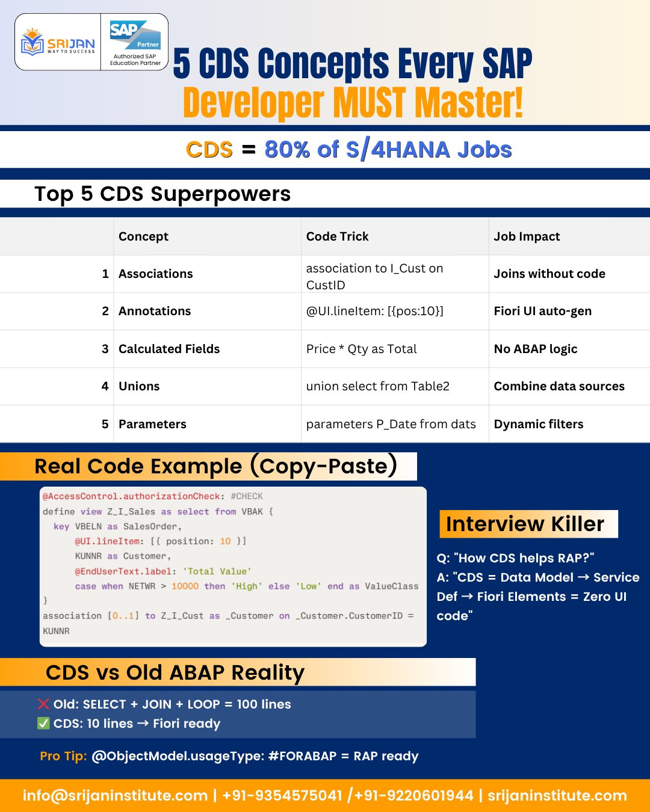650x812 pixels.
Task: Click the info@srijaninstitute.com email address
Action: pos(115,795)
